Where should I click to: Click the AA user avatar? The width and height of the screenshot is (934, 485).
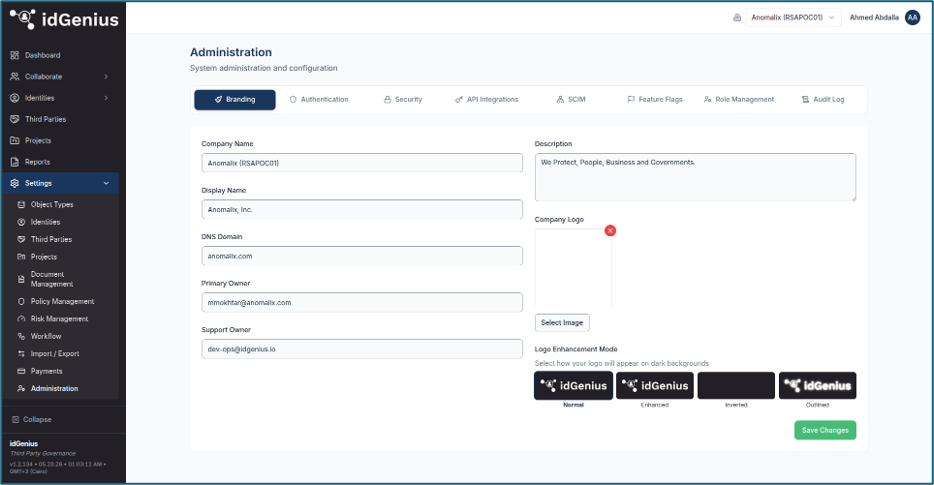(x=912, y=18)
